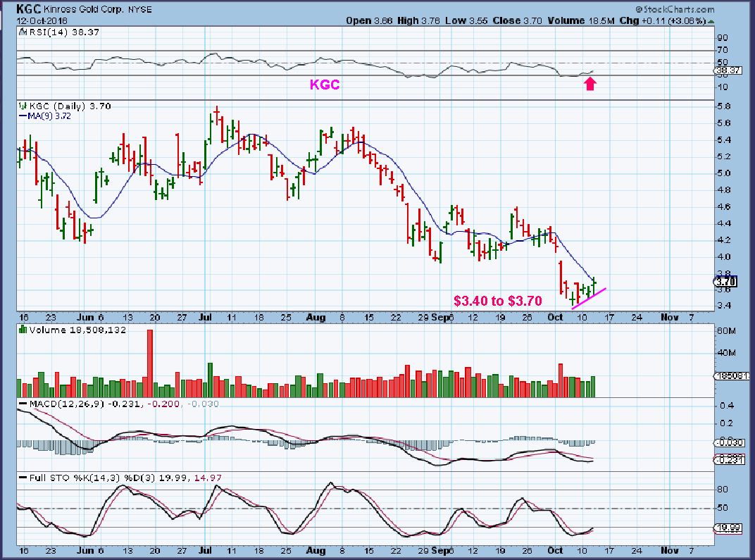The image size is (755, 560).
Task: Click the tall red volume spike near Jun 20
Action: tap(150, 363)
